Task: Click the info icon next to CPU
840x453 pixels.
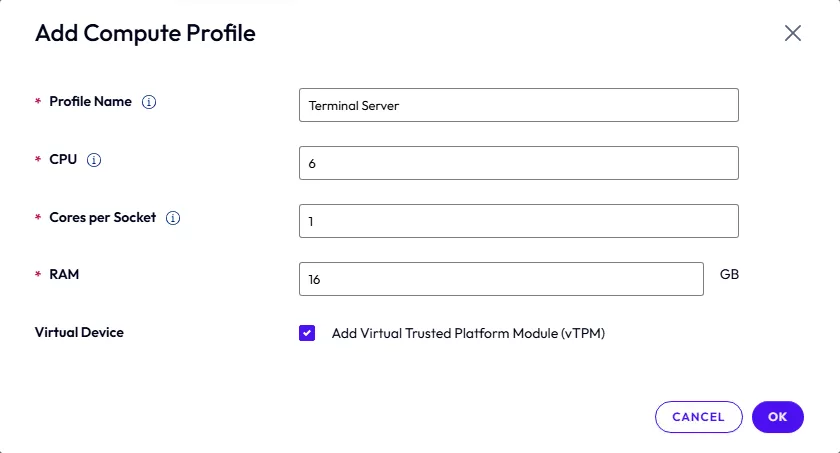Action: tap(96, 160)
